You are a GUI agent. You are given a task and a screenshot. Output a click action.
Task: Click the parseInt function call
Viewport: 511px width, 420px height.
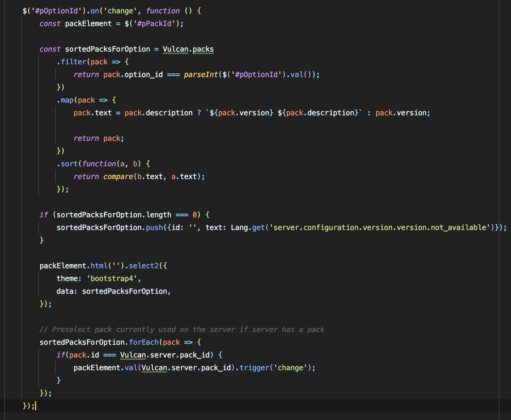pyautogui.click(x=201, y=75)
